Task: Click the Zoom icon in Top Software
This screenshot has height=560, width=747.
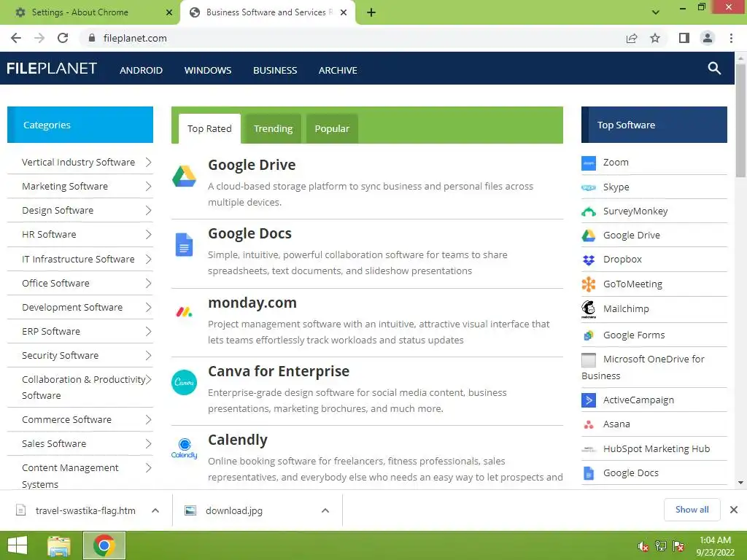Action: coord(589,163)
